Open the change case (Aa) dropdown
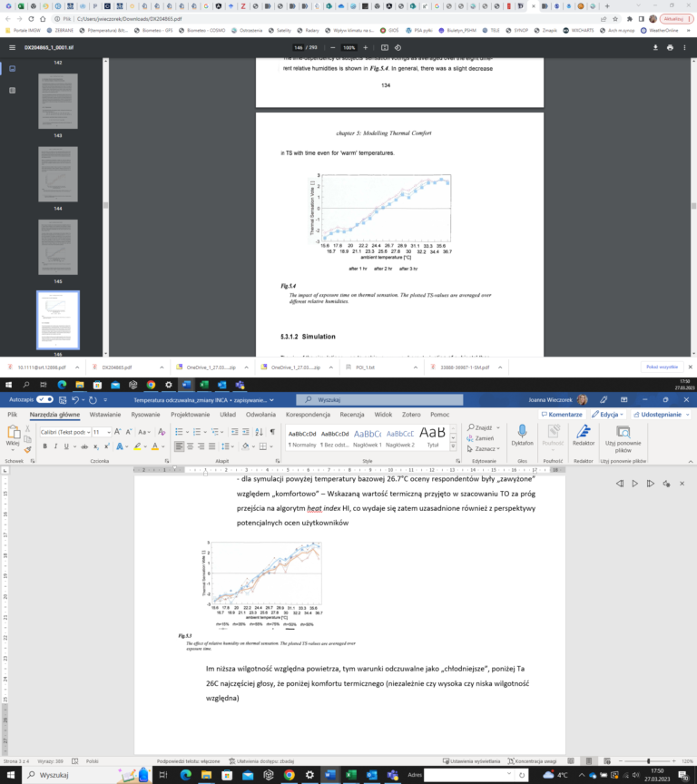697x784 pixels. point(144,432)
